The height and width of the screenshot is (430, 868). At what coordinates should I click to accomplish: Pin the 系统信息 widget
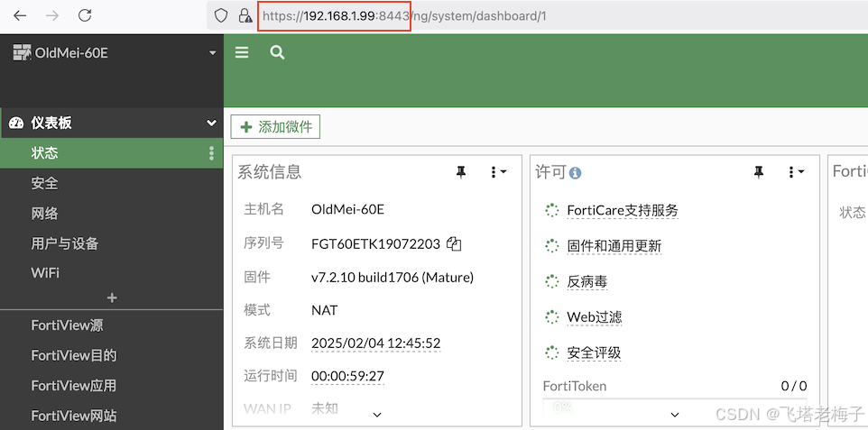pyautogui.click(x=460, y=173)
